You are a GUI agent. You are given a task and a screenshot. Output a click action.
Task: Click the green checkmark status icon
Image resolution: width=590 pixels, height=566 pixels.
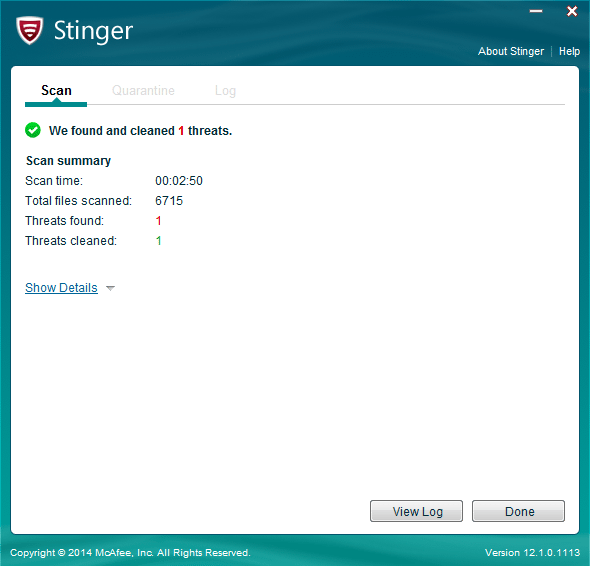[x=33, y=130]
